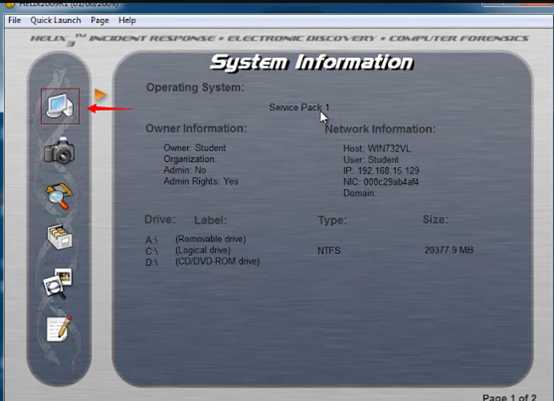This screenshot has width=554, height=401.
Task: Click the IP 192.168.15.129 entry
Action: (x=381, y=171)
